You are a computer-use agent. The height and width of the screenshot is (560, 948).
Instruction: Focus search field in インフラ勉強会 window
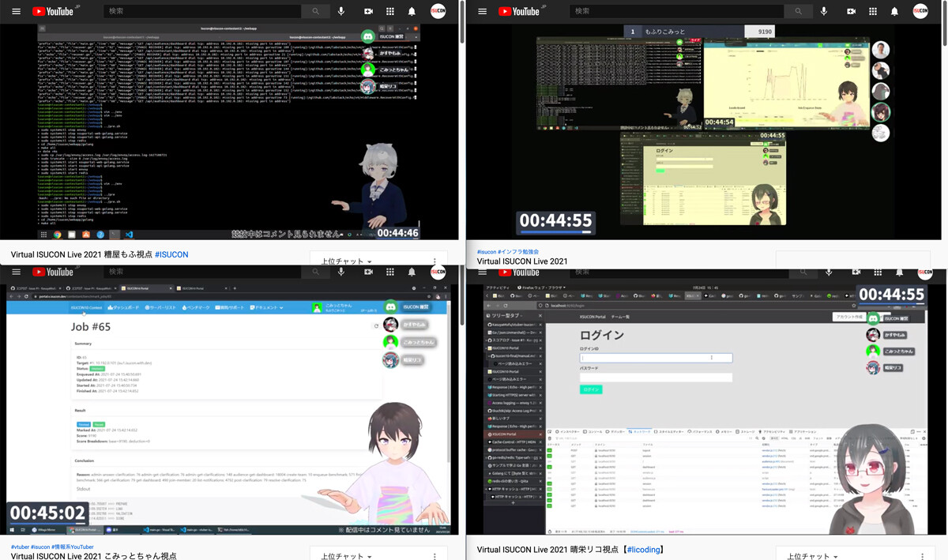(x=677, y=11)
